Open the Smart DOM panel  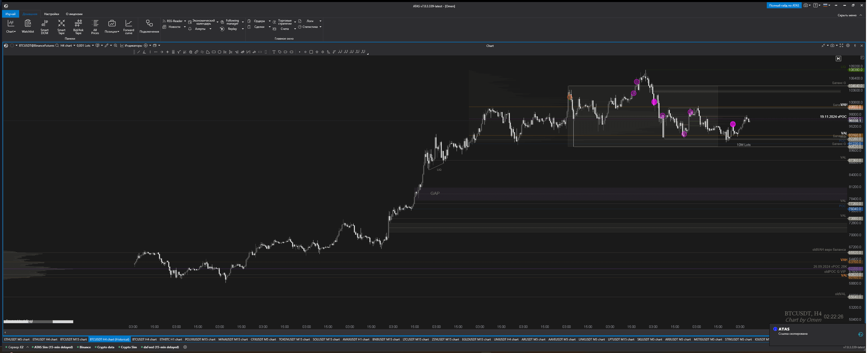[x=44, y=26]
